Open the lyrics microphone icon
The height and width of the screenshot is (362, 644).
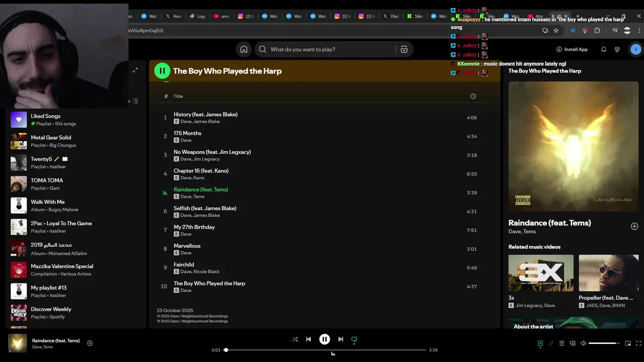(551, 343)
